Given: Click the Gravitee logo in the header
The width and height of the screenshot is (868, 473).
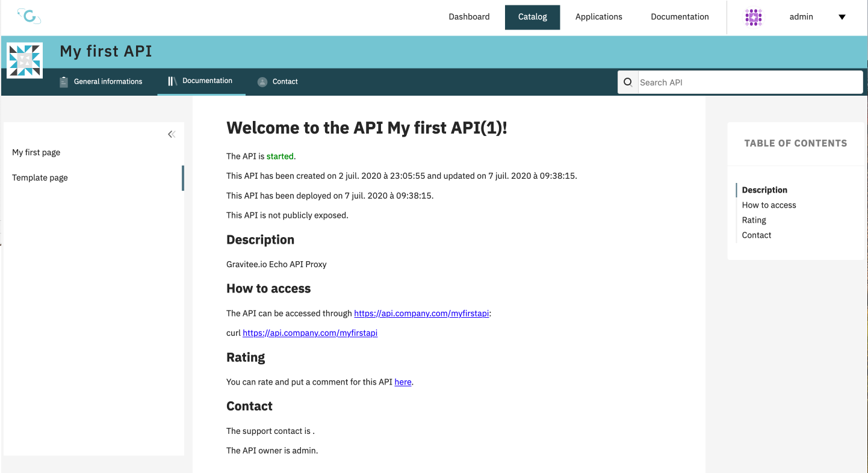Looking at the screenshot, I should (x=29, y=16).
